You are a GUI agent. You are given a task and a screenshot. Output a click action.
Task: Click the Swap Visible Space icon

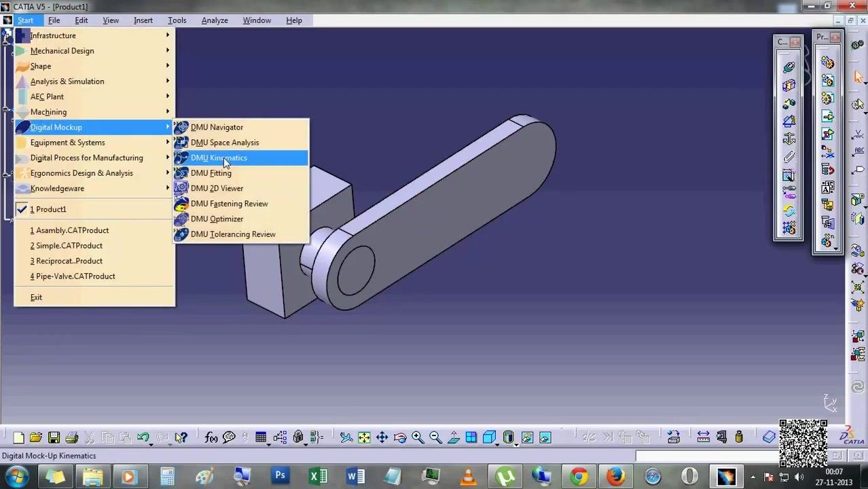[x=545, y=437]
